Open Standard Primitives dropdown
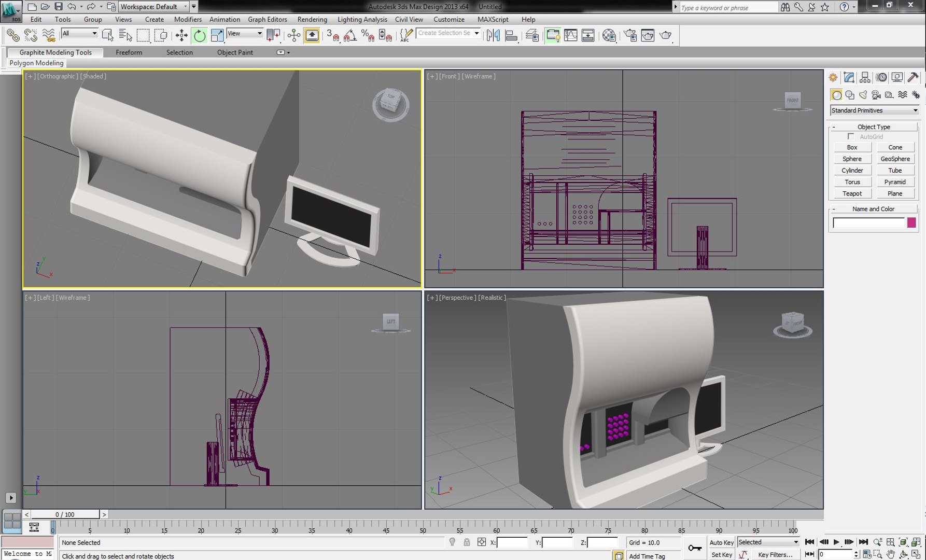Image resolution: width=926 pixels, height=560 pixels. [x=874, y=110]
